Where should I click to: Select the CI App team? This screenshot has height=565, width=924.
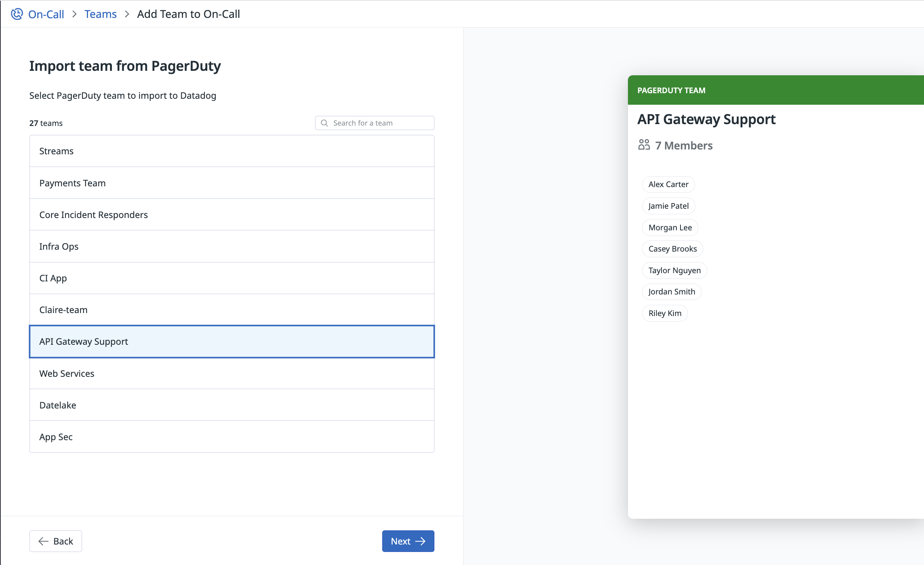point(232,278)
